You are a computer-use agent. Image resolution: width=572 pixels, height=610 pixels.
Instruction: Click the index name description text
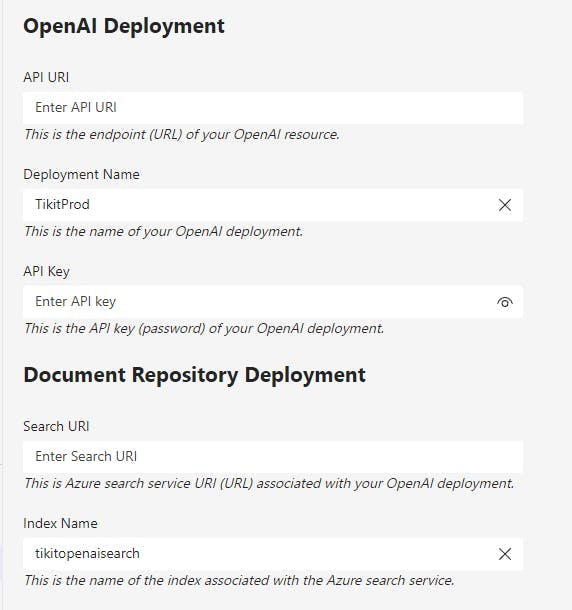point(239,580)
